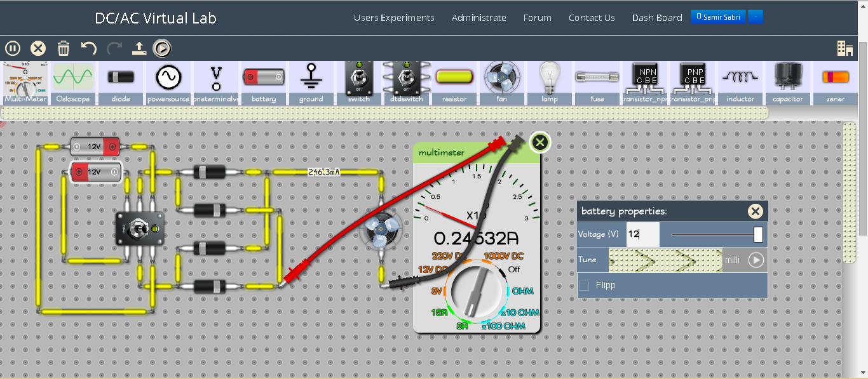Select the Multi-Meter component
This screenshot has width=868, height=379.
25,83
